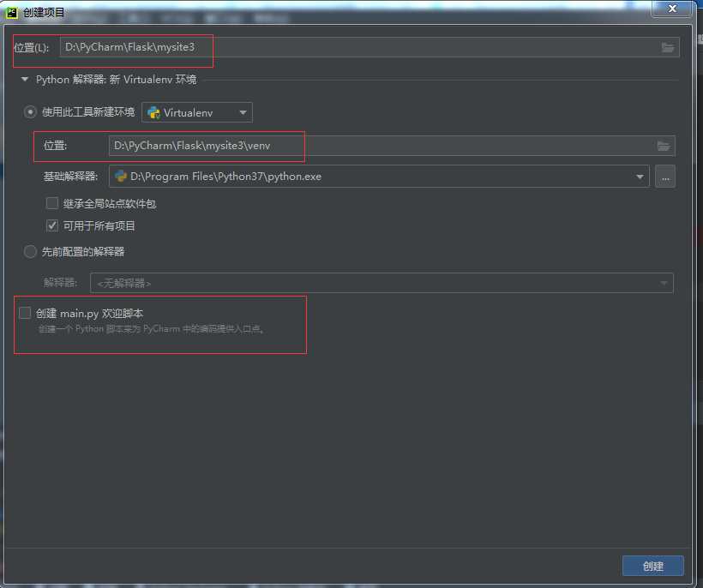Tick the create main.py welcome script checkbox
The height and width of the screenshot is (588, 703).
tap(25, 313)
